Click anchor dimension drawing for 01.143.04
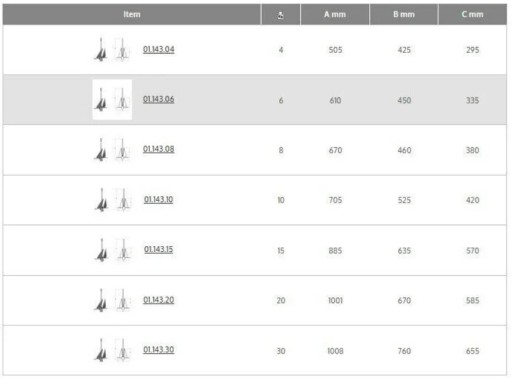This screenshot has height=381, width=512. tap(122, 49)
